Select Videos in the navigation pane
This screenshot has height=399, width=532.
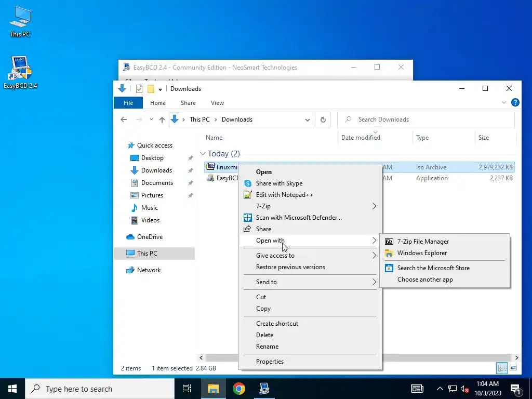tap(150, 220)
